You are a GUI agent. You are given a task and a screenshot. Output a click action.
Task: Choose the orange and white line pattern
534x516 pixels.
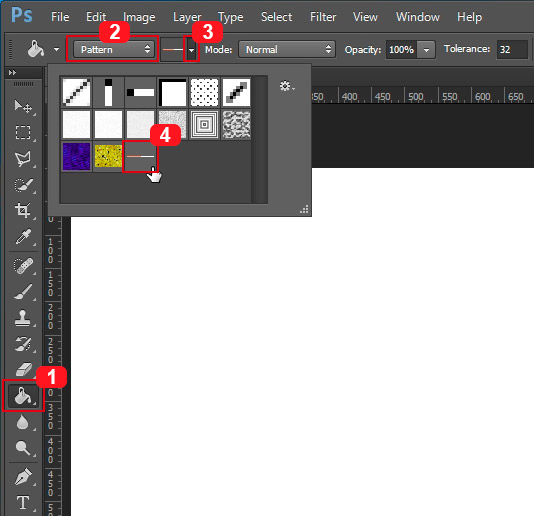[140, 156]
